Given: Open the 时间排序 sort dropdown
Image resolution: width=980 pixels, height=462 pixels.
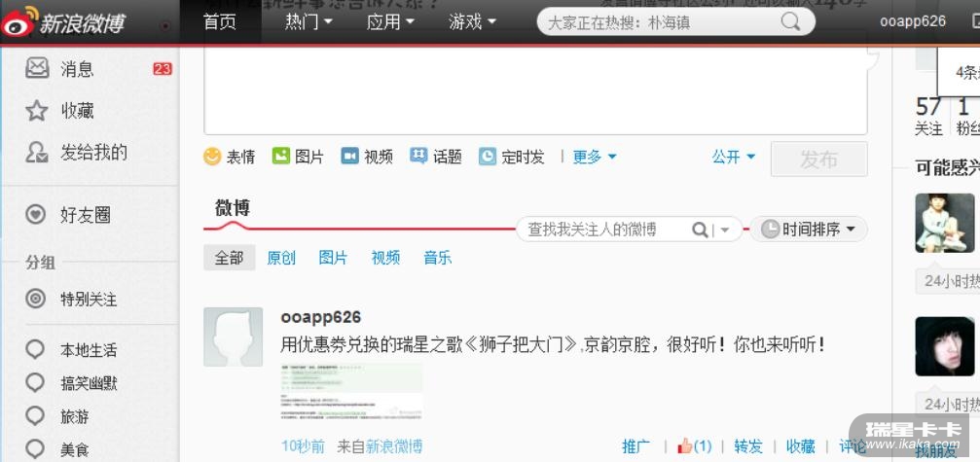Looking at the screenshot, I should click(x=809, y=230).
